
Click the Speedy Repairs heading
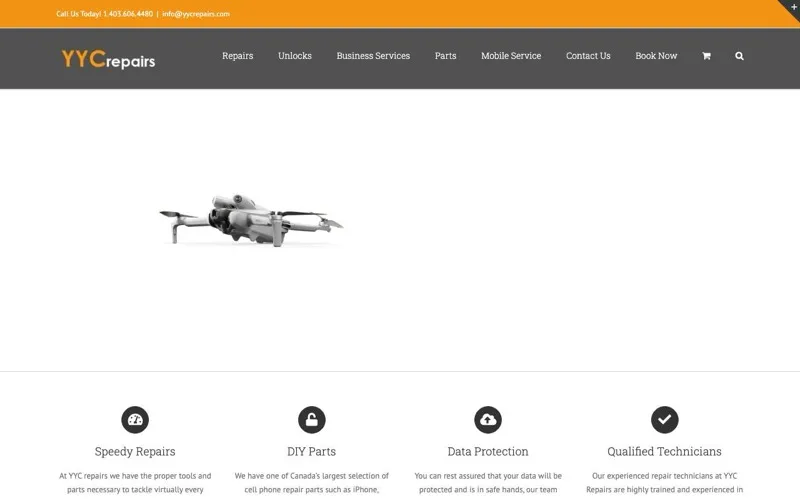(135, 452)
